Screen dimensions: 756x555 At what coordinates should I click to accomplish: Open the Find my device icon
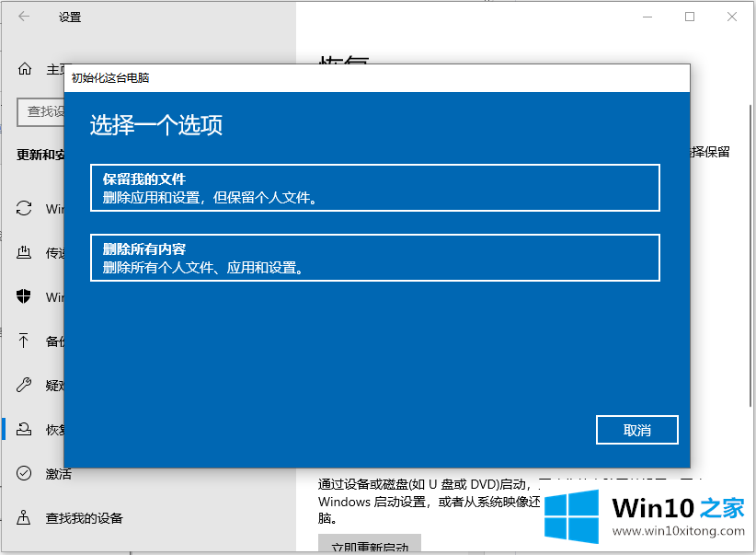coord(24,518)
